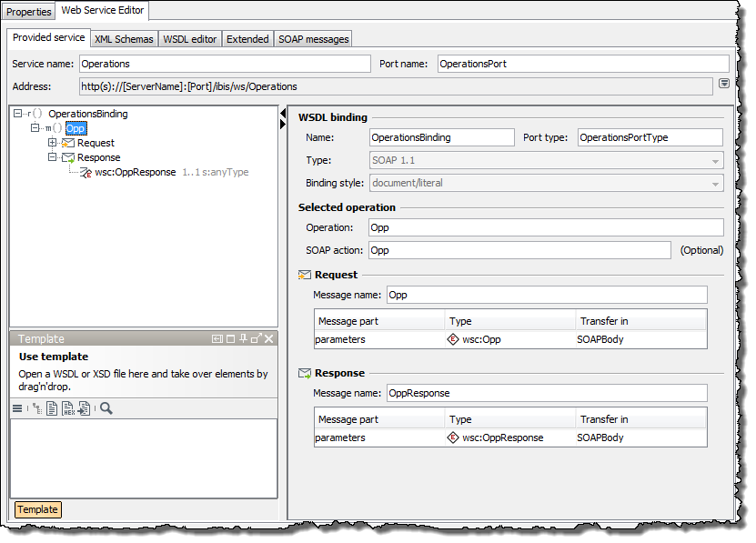Click the SOAP action input field
756x543 pixels.
[x=519, y=250]
